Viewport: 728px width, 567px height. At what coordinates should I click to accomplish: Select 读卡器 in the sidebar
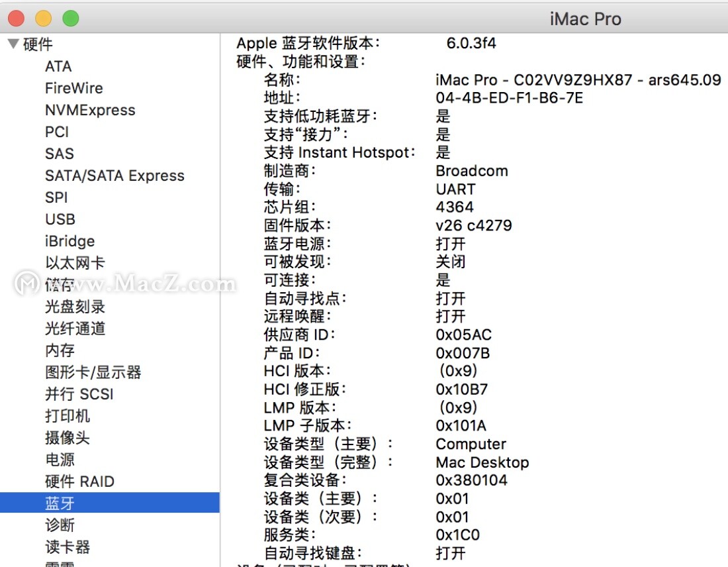tap(68, 547)
